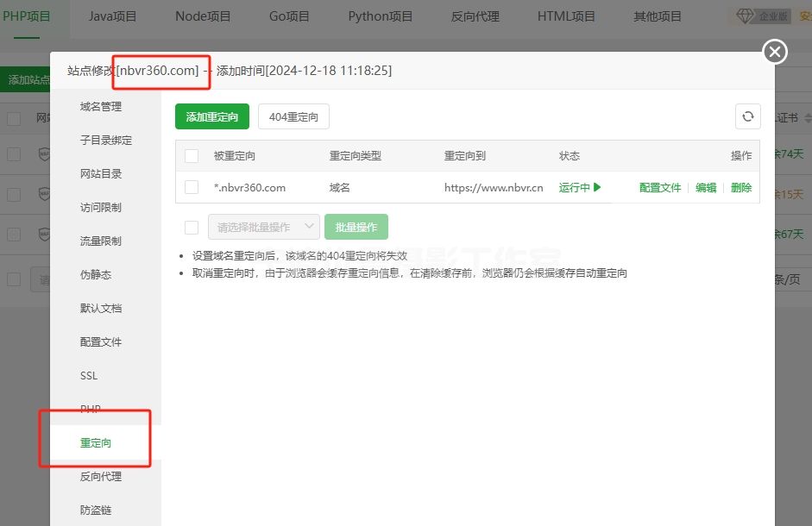This screenshot has height=526, width=812.
Task: Select 伪静态 in the sidebar menu
Action: coord(96,275)
